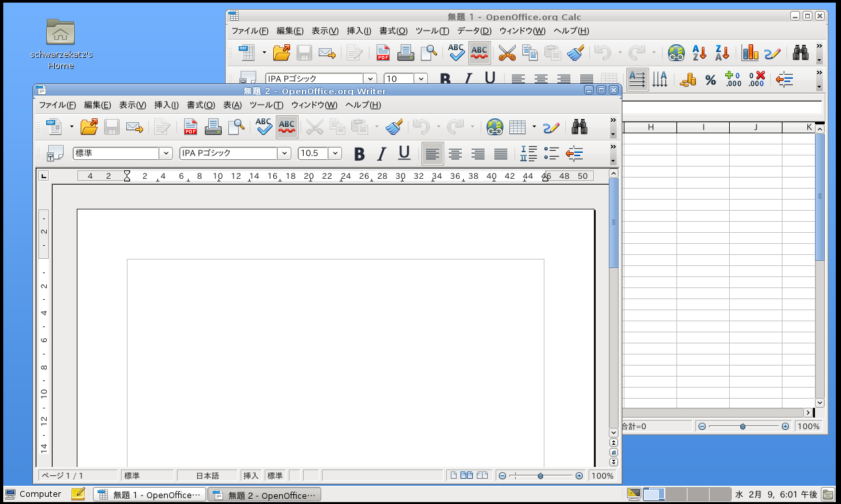
Task: Click Sort Descending icon in Calc
Action: point(722,52)
